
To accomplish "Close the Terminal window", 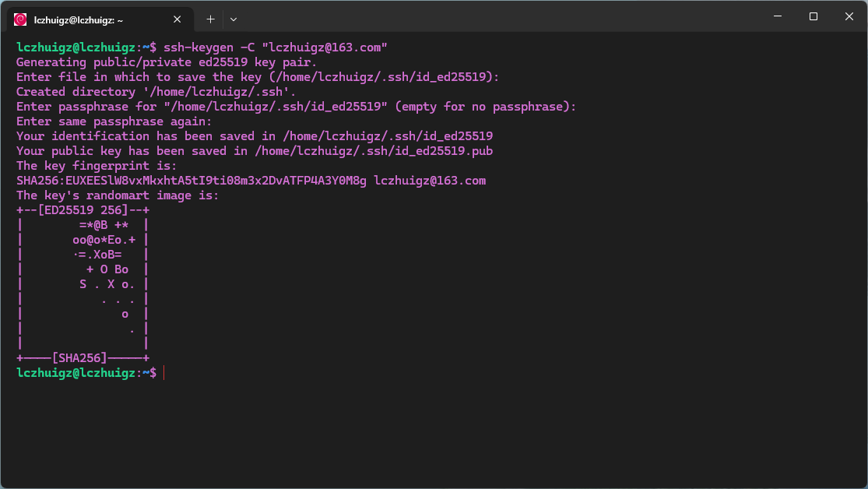I will pos(849,16).
